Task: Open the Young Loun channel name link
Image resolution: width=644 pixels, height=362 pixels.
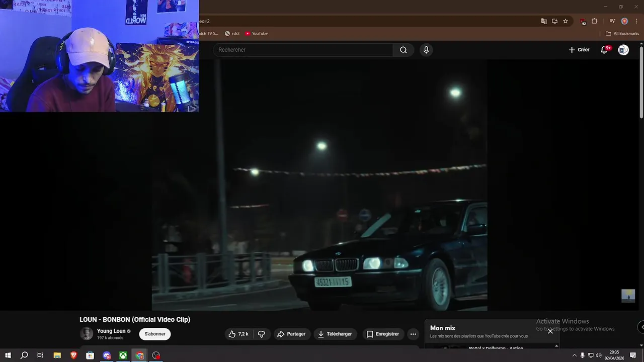Action: pos(111,331)
